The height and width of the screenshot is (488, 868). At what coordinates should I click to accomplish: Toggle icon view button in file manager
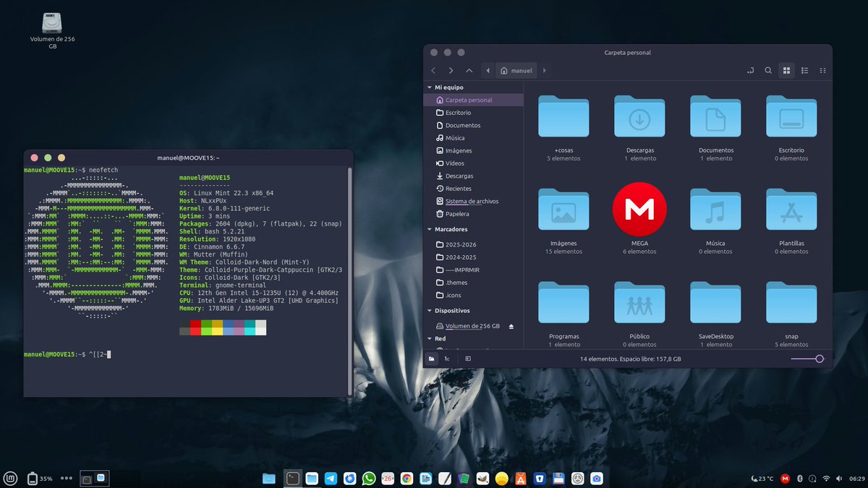[786, 70]
